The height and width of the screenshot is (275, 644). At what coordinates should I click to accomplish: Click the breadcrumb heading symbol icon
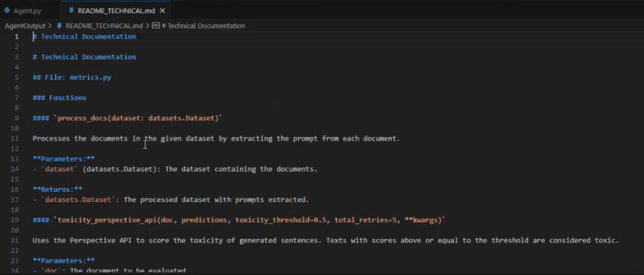point(155,26)
